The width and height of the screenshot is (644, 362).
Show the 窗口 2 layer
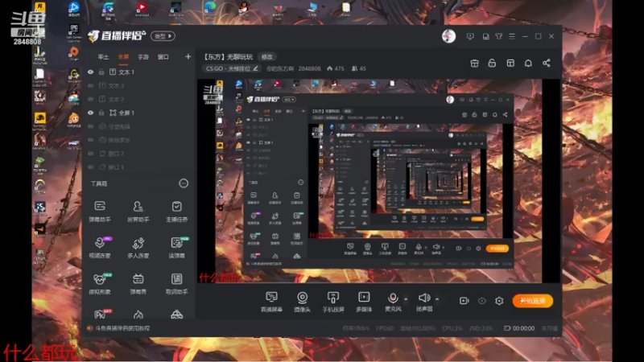[x=91, y=154]
